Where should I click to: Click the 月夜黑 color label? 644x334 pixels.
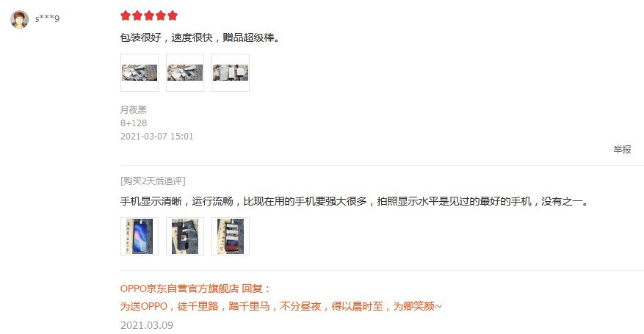coord(134,110)
